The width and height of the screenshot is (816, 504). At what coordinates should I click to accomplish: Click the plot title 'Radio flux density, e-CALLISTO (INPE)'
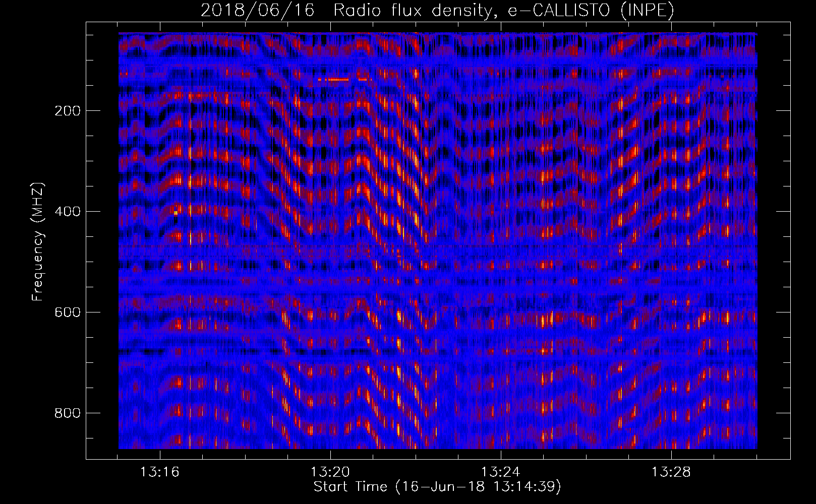(503, 10)
